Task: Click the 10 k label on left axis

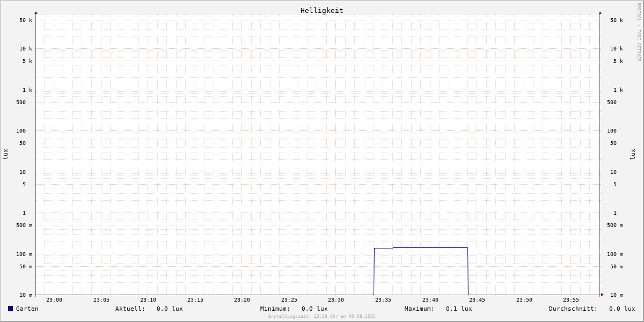Action: pyautogui.click(x=26, y=49)
